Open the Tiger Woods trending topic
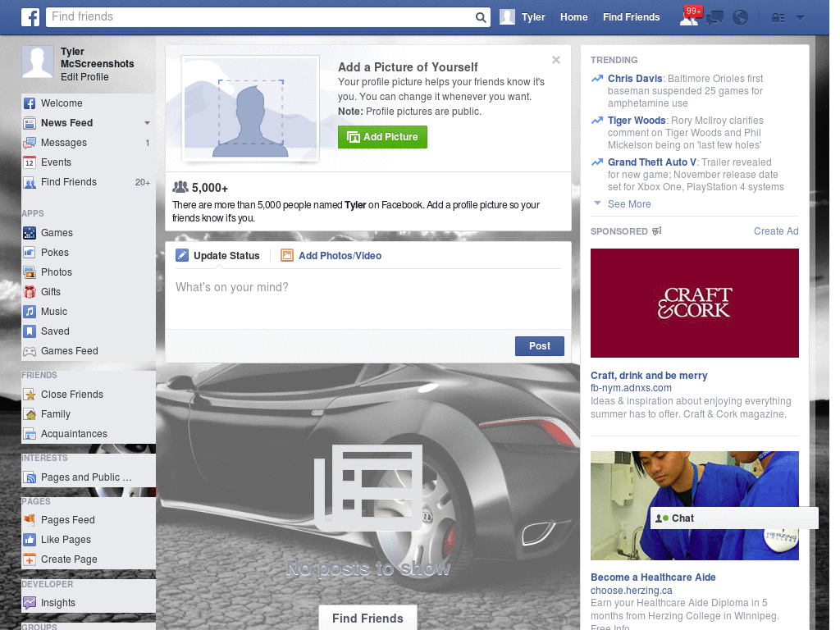Screen dimensions: 840x630 [637, 120]
